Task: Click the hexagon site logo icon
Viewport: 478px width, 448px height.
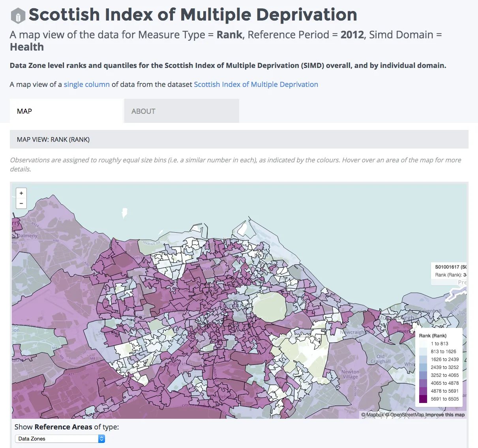Action: (18, 16)
